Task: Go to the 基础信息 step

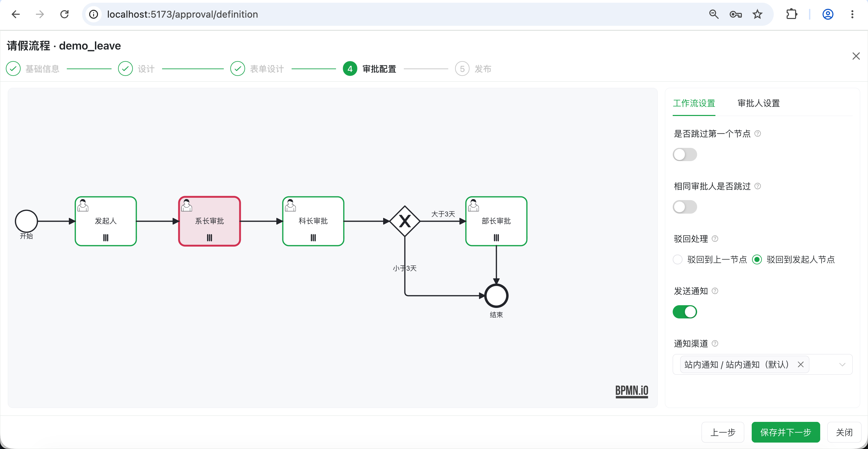Action: point(33,69)
